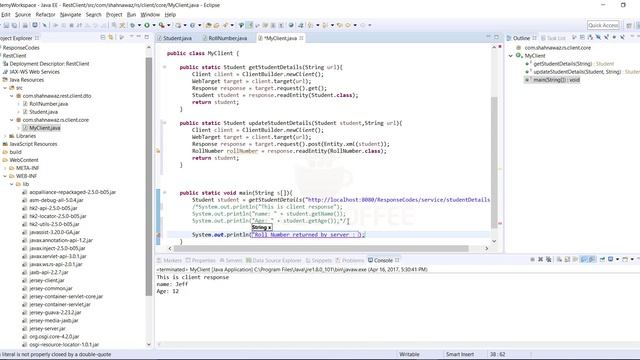The height and width of the screenshot is (360, 640).
Task: Collapse the com.shahnawaz.rs.client.core package
Action: coord(11,120)
